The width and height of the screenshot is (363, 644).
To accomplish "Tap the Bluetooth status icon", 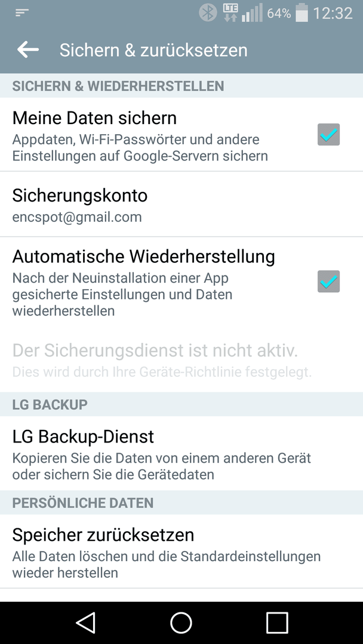I will click(208, 13).
